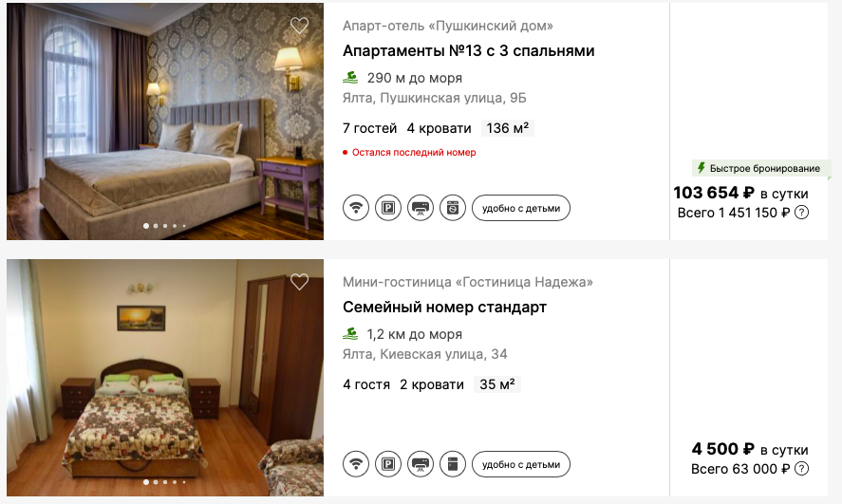Open total price help for 1 451 150 ₽
842x504 pixels.
[x=801, y=213]
